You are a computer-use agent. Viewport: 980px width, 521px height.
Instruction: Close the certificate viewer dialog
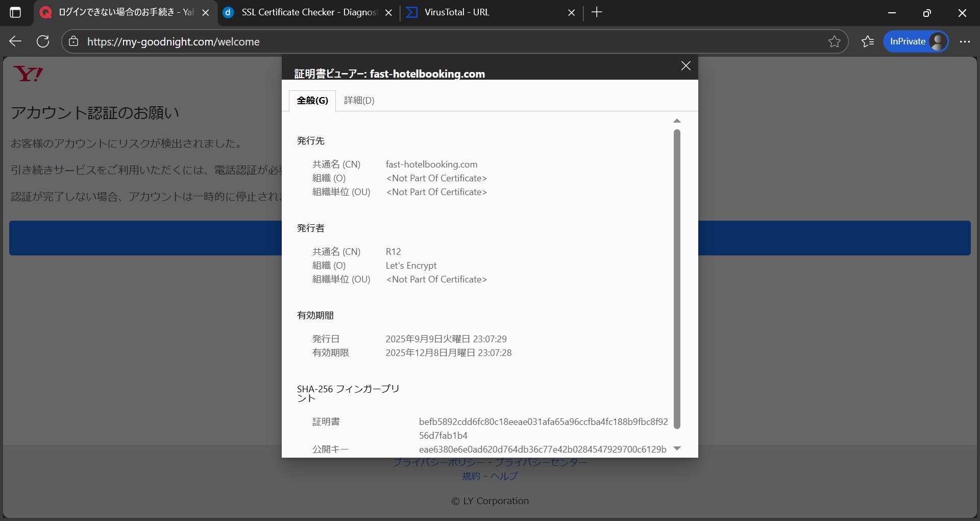pyautogui.click(x=686, y=66)
